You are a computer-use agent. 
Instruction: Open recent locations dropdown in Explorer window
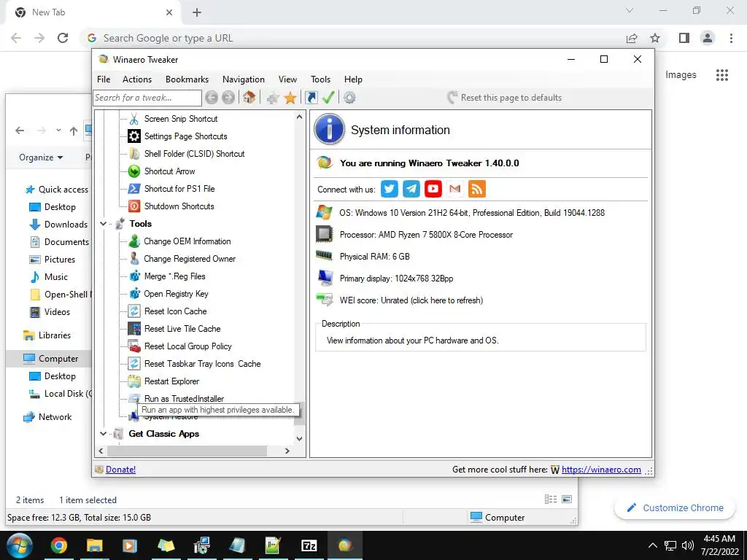tap(58, 131)
